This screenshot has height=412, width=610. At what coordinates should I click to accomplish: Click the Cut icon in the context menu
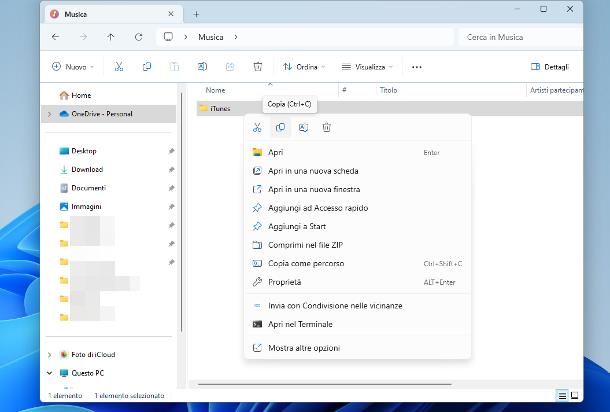[257, 127]
